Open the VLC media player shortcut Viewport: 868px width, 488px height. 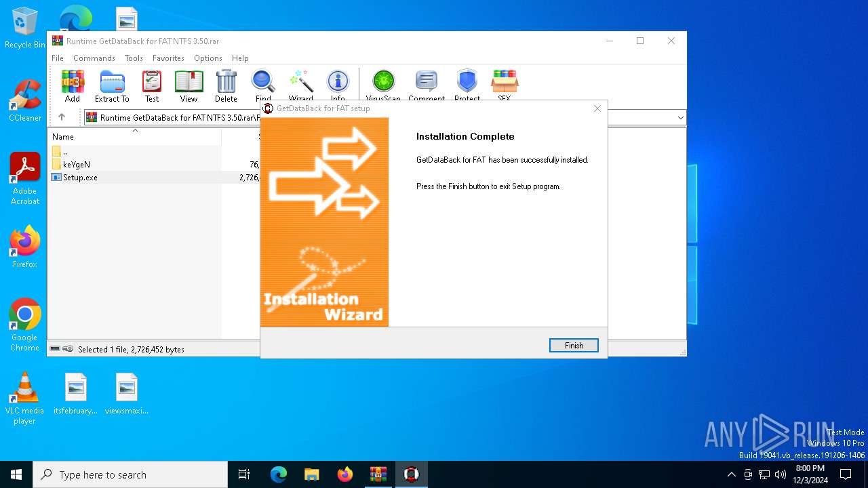pos(25,399)
